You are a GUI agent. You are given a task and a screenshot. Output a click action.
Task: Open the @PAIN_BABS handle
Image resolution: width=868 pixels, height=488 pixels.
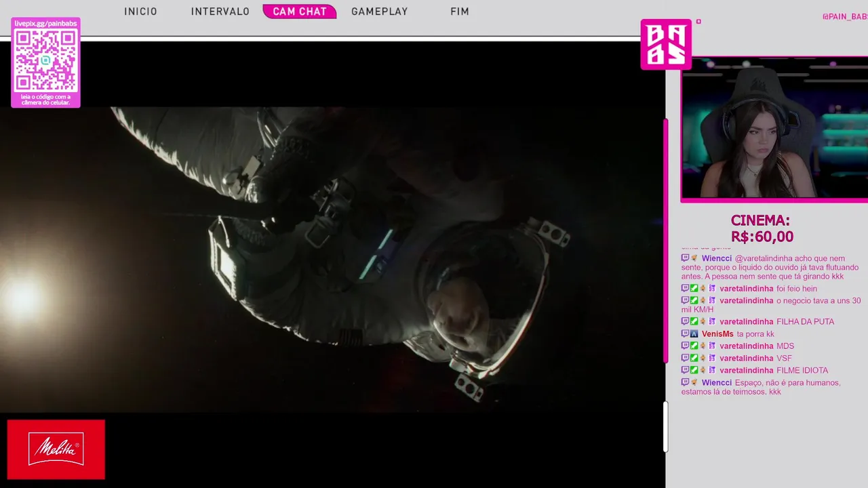(845, 17)
